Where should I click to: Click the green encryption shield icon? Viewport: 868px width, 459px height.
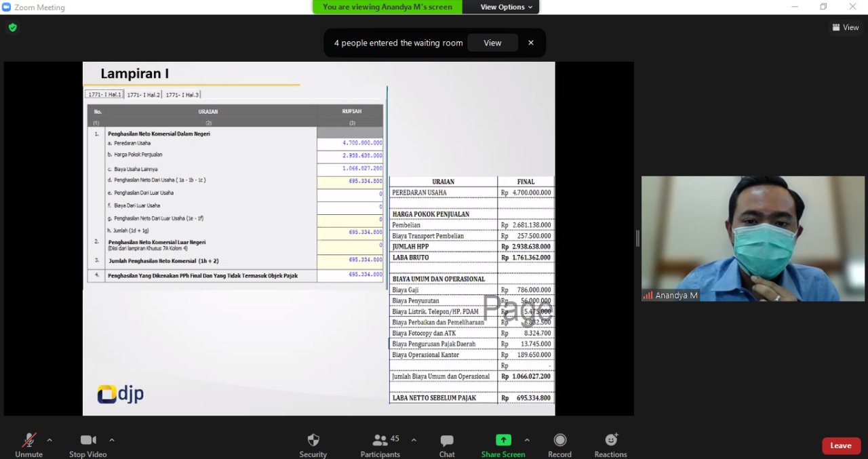pyautogui.click(x=13, y=28)
